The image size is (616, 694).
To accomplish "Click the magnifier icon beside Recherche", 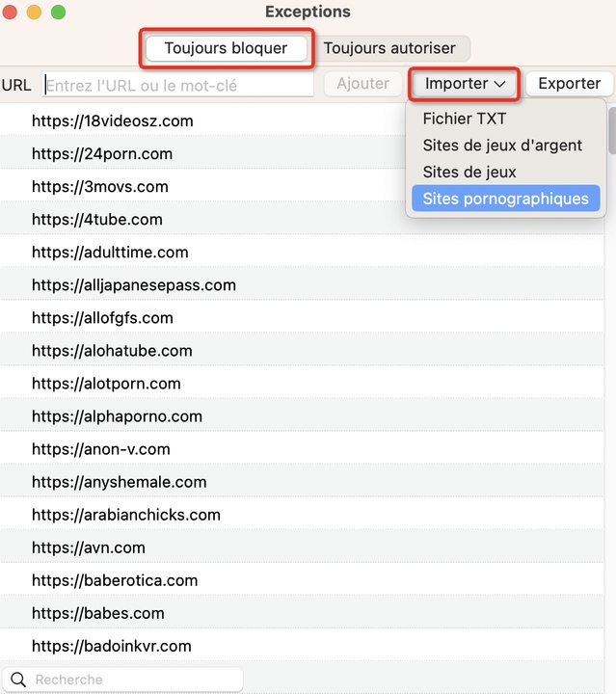I will click(18, 680).
